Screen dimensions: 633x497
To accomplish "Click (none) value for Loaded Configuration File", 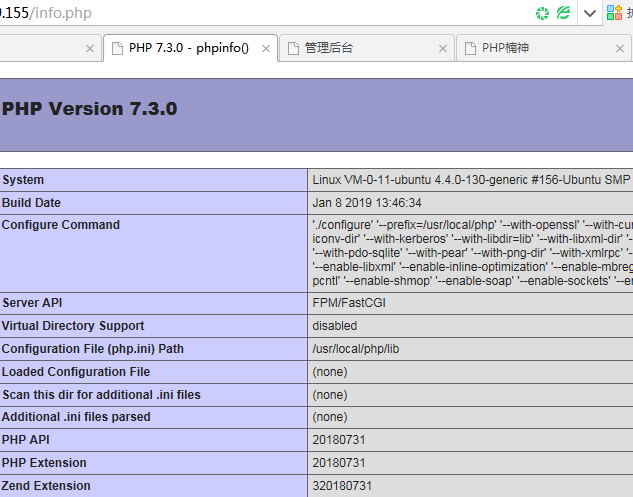I will [330, 372].
